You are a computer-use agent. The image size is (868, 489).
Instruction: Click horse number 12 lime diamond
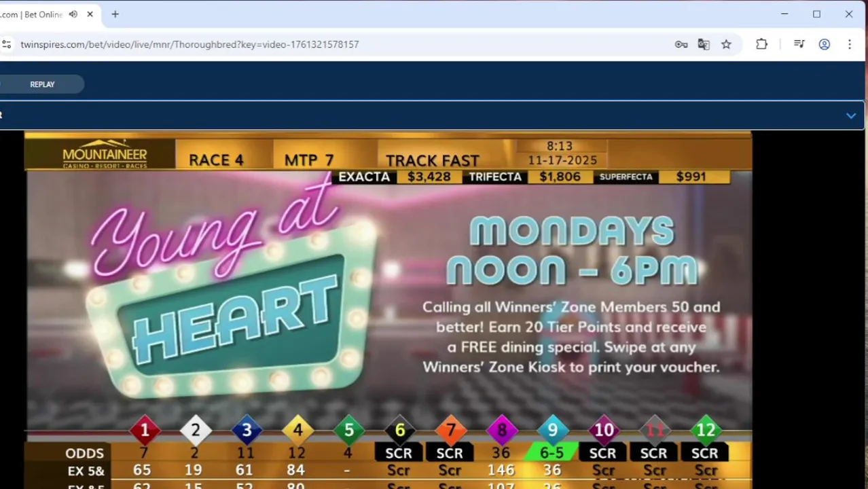point(705,430)
